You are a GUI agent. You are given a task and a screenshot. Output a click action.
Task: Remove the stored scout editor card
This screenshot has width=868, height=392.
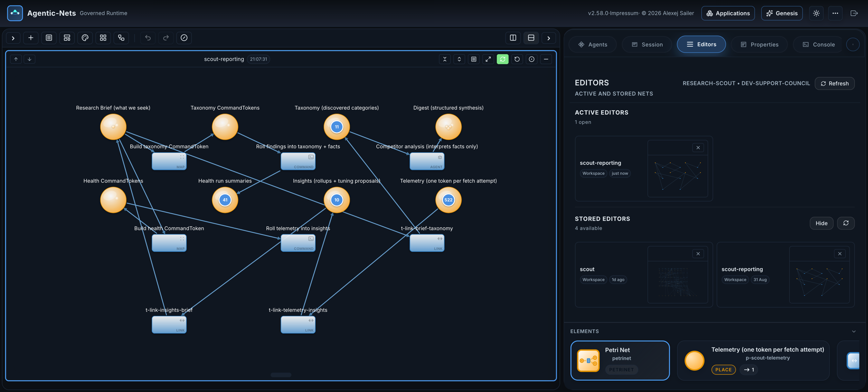click(698, 254)
